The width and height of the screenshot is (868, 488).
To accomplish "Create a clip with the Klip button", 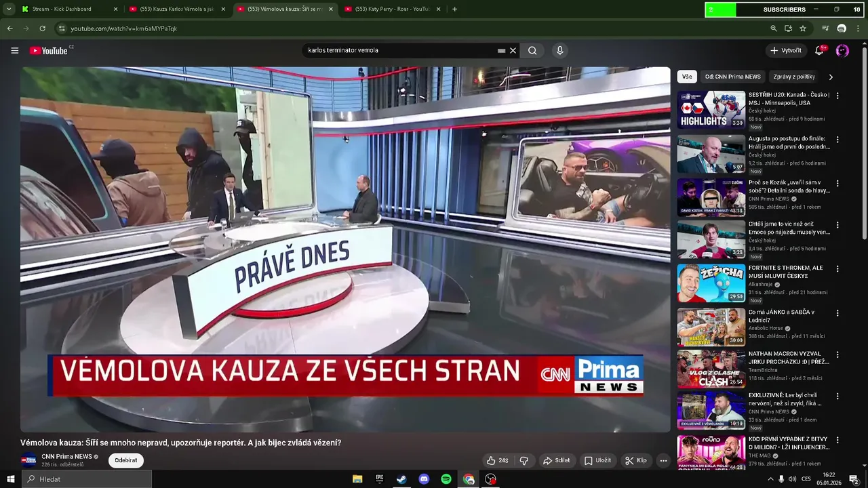I will click(635, 460).
